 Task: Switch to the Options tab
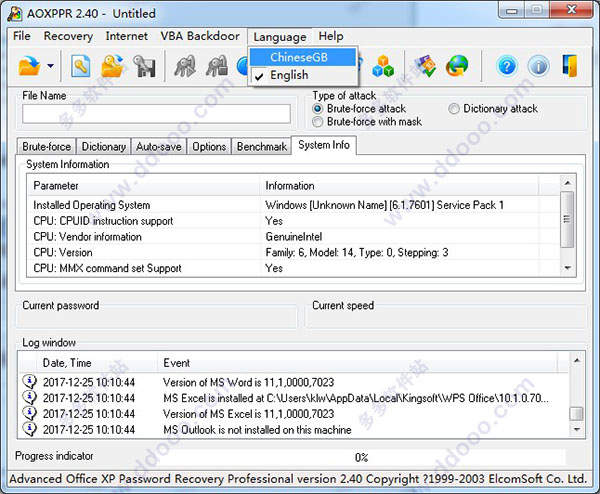209,147
